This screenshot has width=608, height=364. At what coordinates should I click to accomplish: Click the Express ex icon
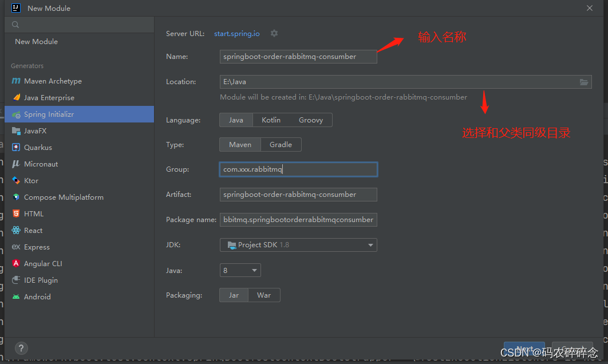(16, 247)
